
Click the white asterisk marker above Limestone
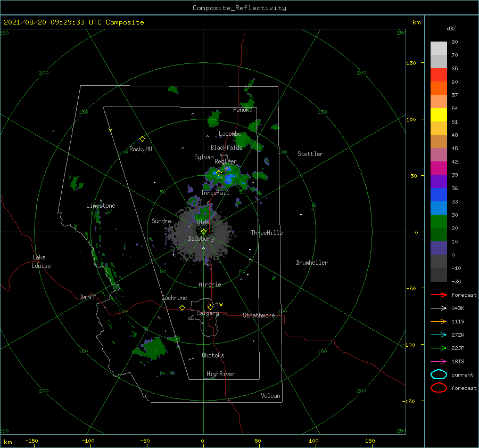tap(101, 201)
